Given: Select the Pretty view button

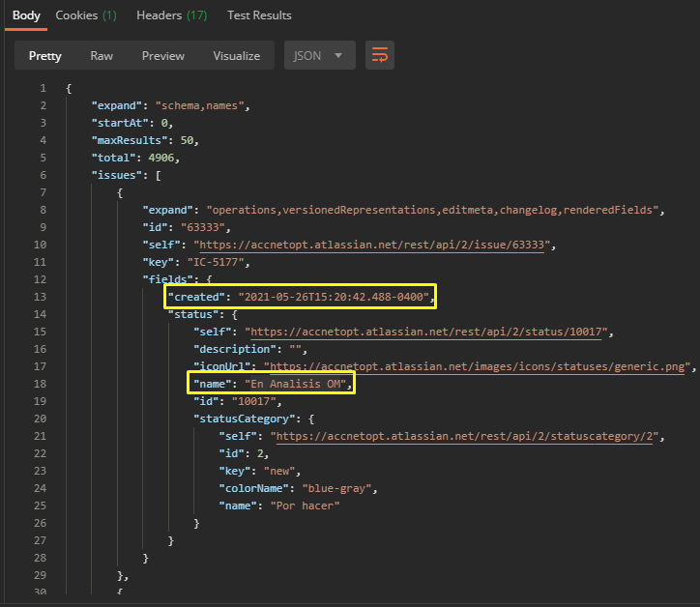Looking at the screenshot, I should point(45,55).
